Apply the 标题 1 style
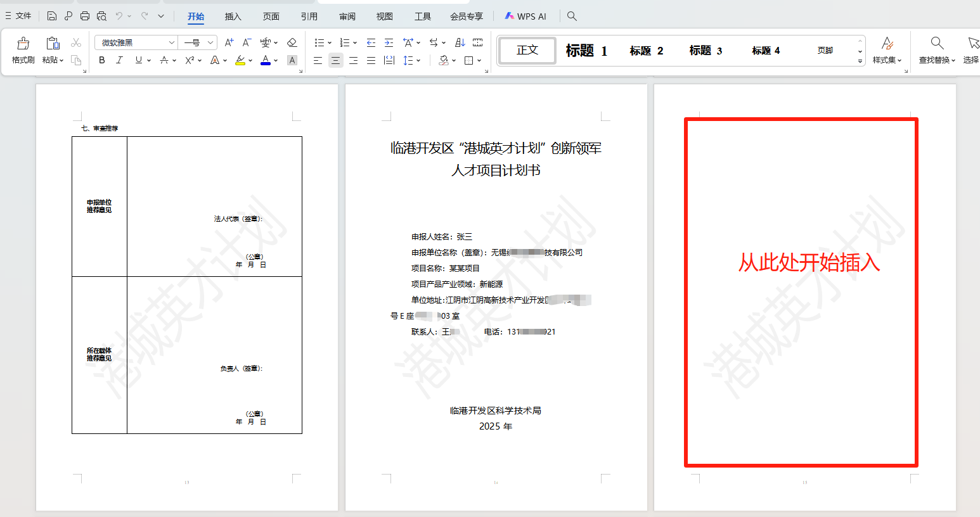Viewport: 980px width, 517px height. [x=586, y=51]
